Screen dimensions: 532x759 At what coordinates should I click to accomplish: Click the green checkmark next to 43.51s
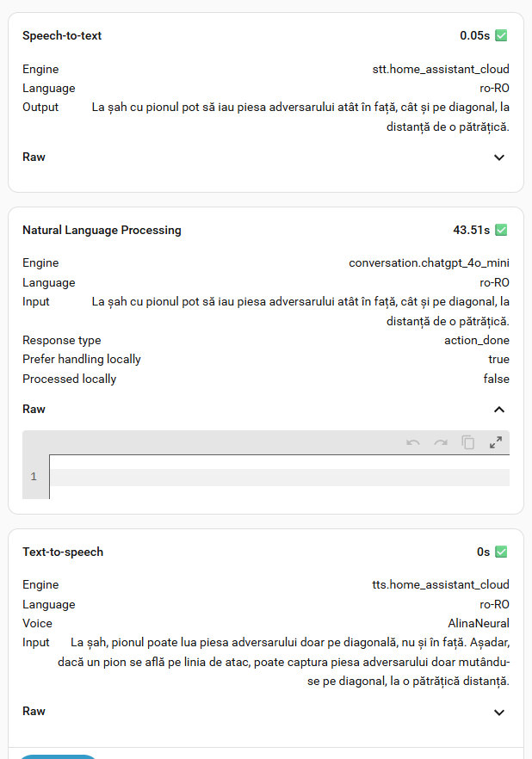[501, 231]
